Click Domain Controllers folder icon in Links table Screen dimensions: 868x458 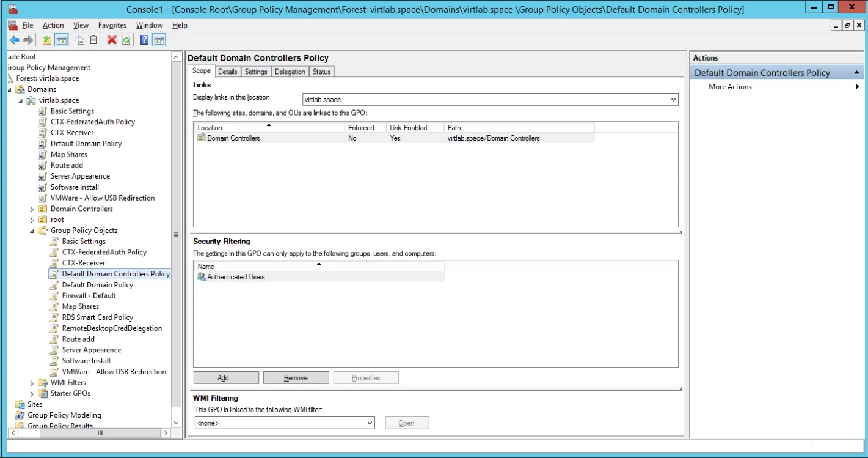tap(202, 138)
